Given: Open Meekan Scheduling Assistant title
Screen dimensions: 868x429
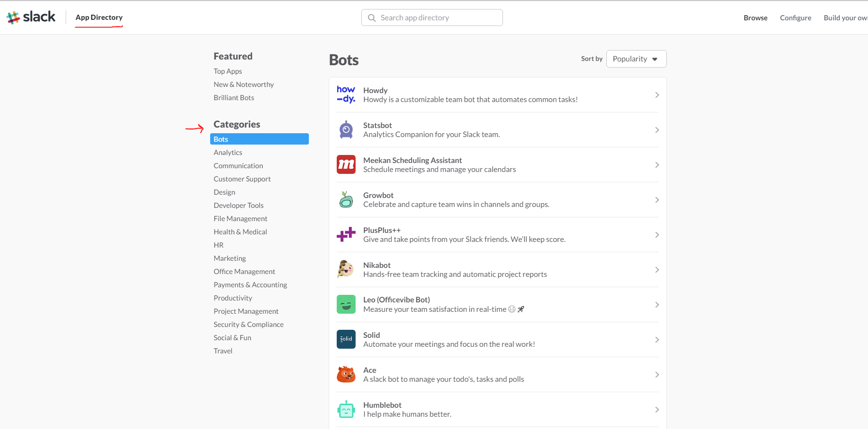Looking at the screenshot, I should click(412, 160).
